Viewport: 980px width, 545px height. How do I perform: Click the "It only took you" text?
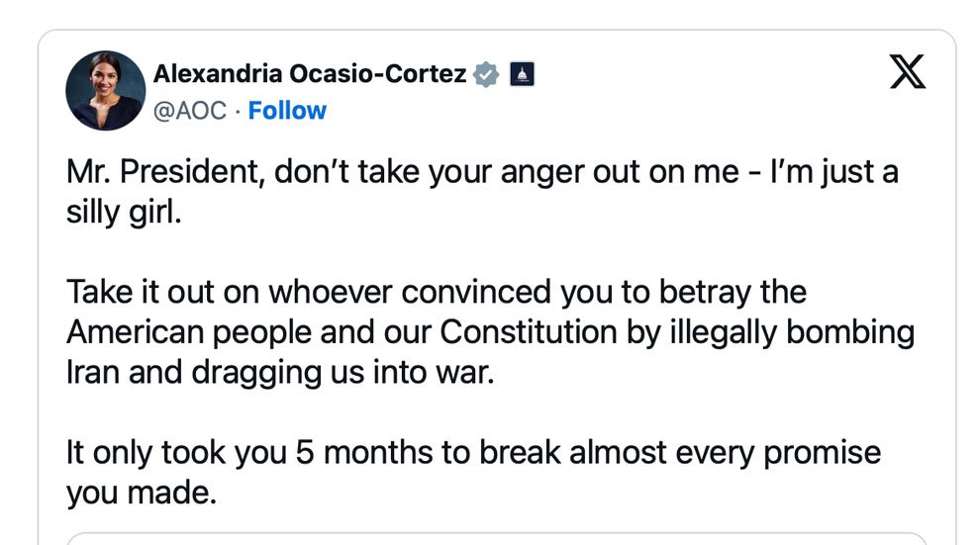[177, 453]
